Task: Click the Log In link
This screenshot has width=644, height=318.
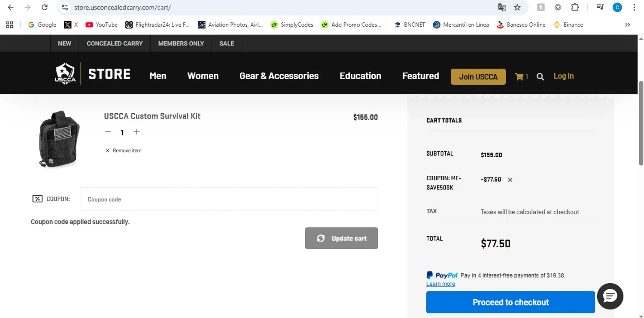Action: coord(564,76)
